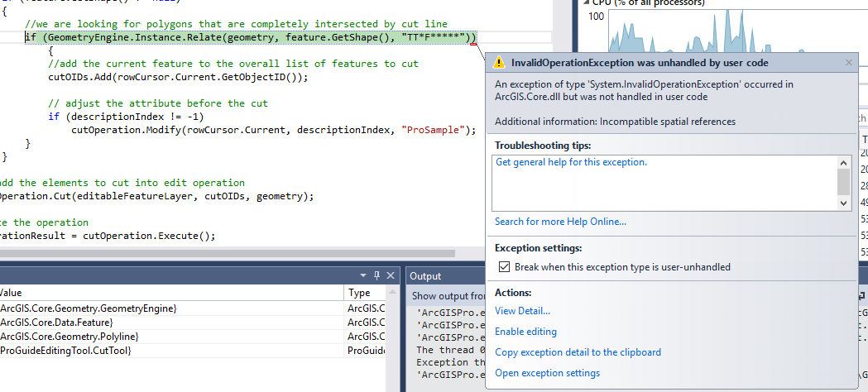Click the 'Troubleshooting tips:' heading
The image size is (868, 392).
(x=543, y=146)
